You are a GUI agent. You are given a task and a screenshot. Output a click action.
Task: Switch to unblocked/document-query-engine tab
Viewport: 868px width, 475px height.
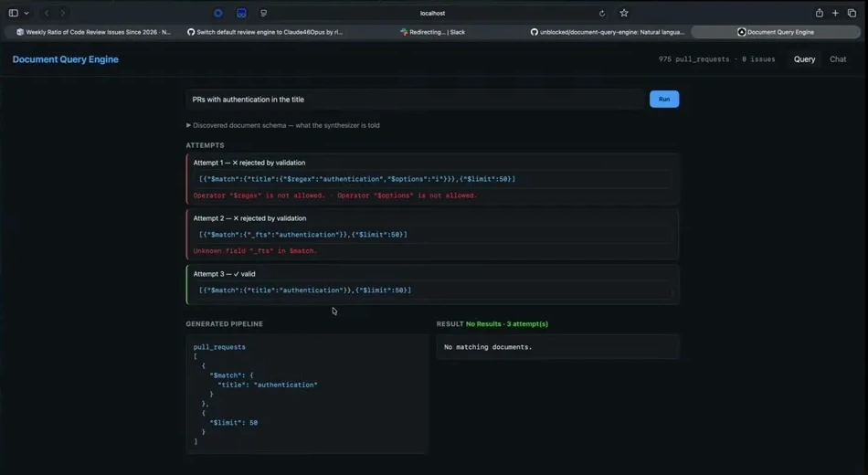click(608, 32)
